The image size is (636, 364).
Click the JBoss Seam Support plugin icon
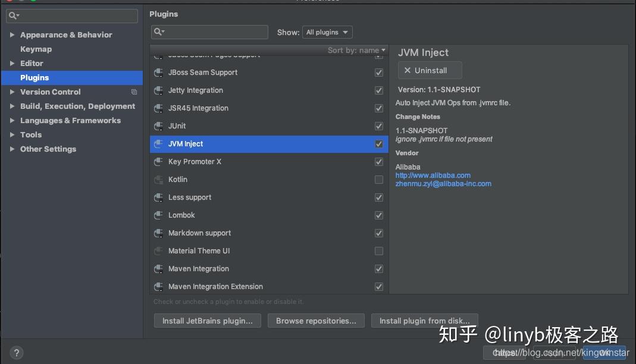coord(159,73)
